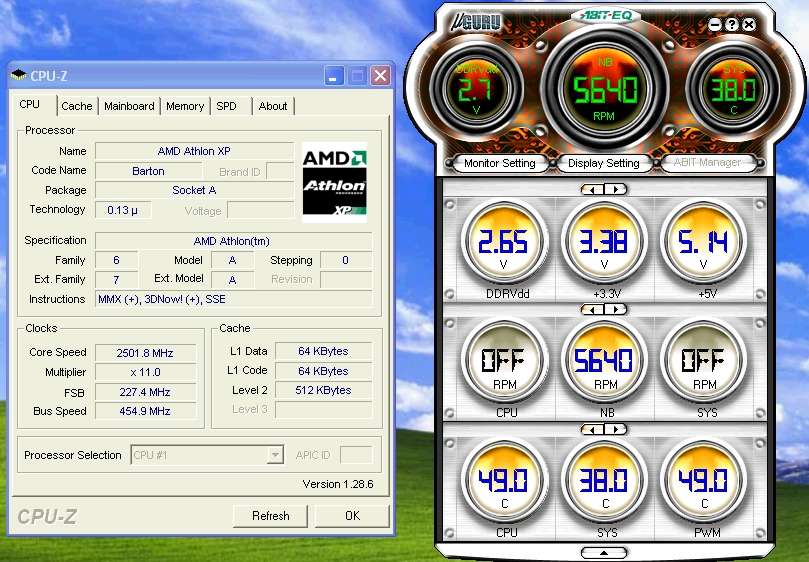
Task: Click the SYS fan gauge showing OFF
Action: [x=703, y=363]
